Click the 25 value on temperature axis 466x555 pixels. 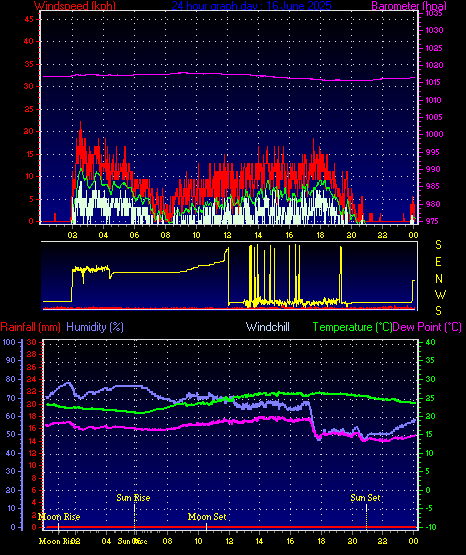430,398
